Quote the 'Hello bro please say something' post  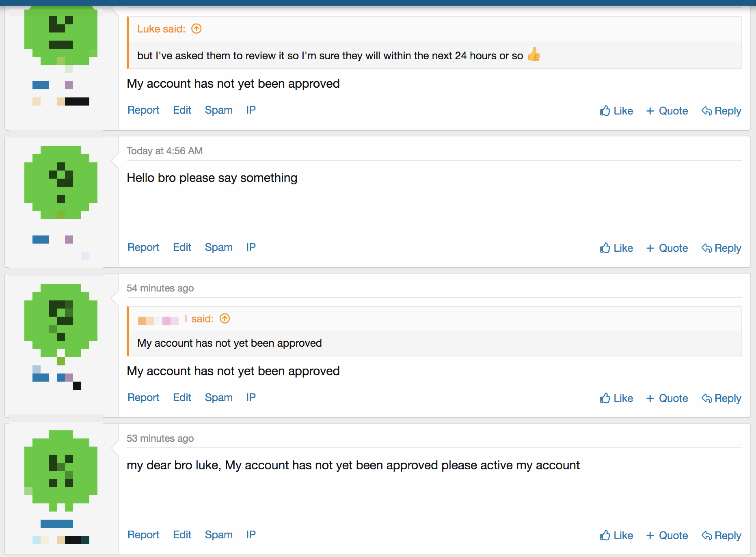pyautogui.click(x=667, y=248)
